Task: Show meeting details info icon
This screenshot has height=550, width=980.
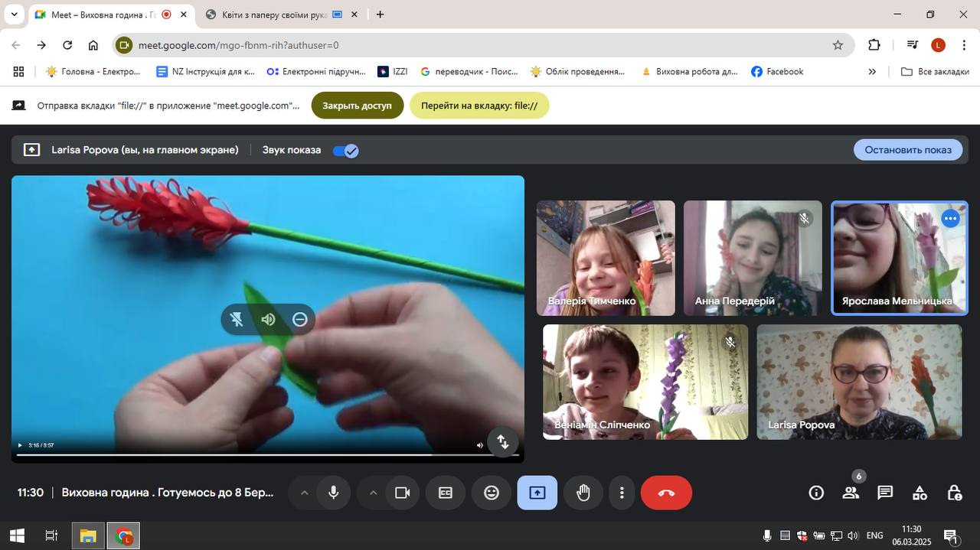Action: pyautogui.click(x=816, y=493)
